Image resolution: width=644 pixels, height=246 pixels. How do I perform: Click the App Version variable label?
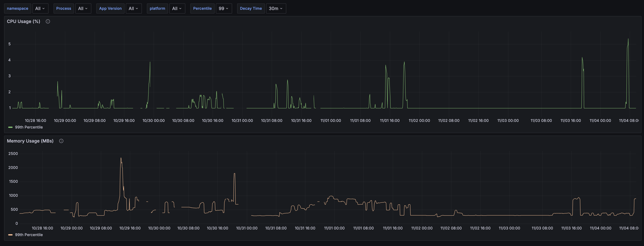pyautogui.click(x=110, y=8)
